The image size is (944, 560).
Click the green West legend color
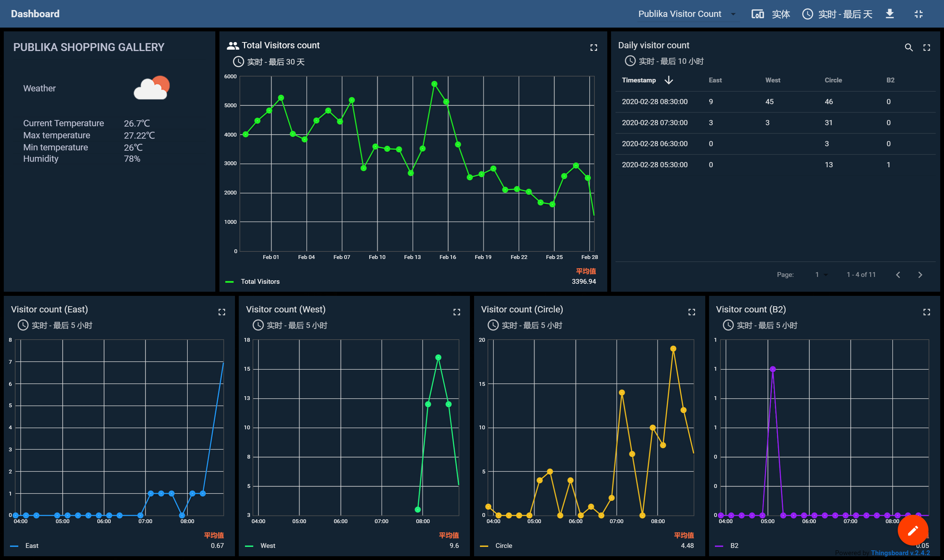tap(249, 546)
